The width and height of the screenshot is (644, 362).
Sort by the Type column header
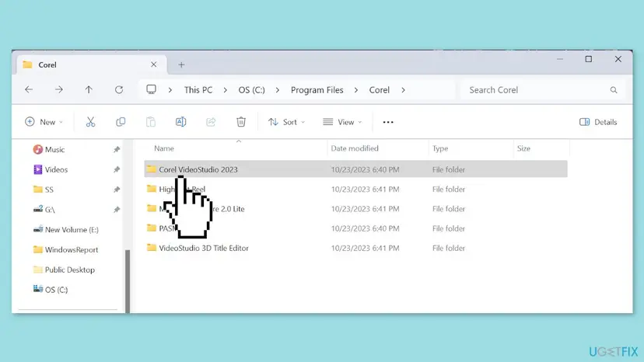tap(440, 148)
